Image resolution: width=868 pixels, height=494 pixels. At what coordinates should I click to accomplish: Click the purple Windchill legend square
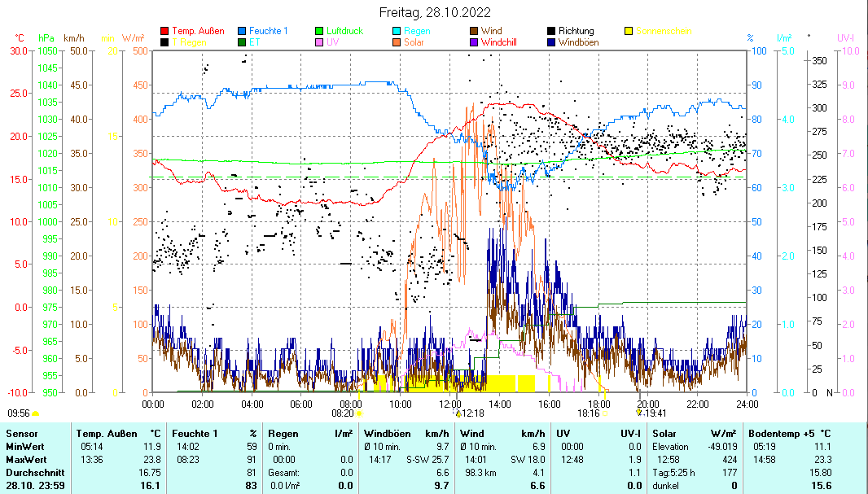475,42
